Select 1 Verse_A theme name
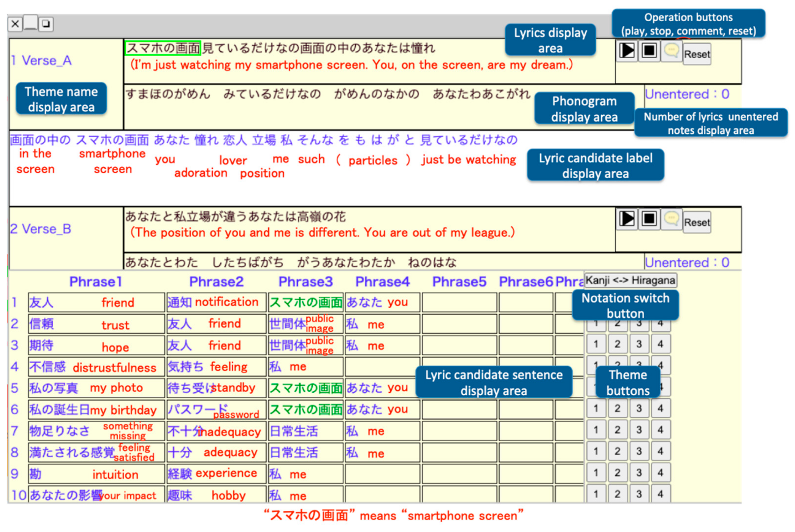The image size is (795, 532). [41, 61]
